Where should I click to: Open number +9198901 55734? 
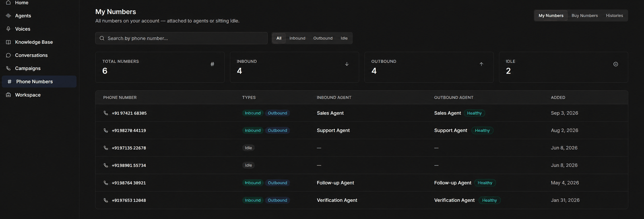129,166
